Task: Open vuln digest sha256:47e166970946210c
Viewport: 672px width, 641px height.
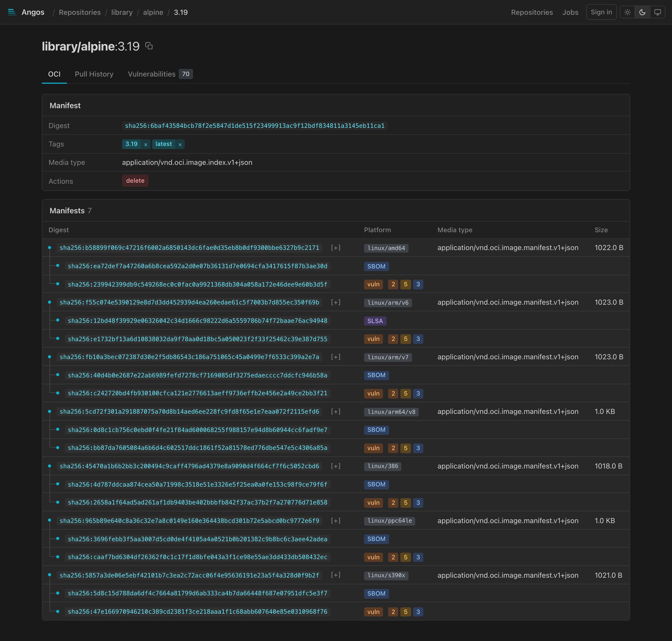Action: point(198,612)
